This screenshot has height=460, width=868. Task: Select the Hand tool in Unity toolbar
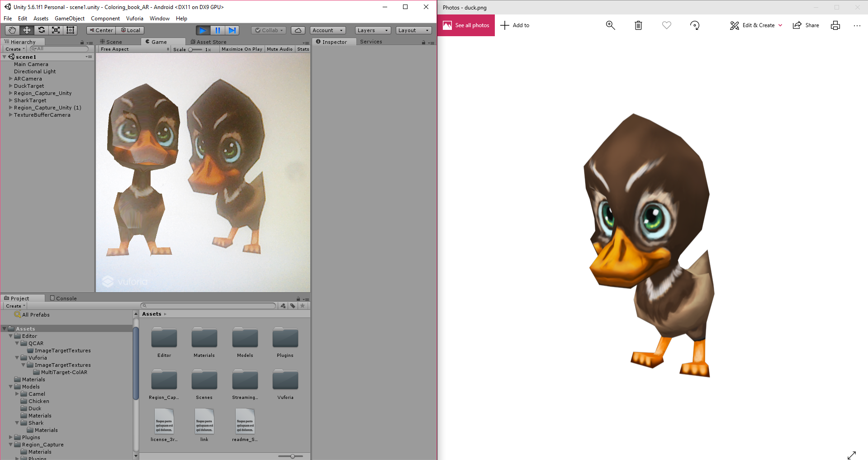click(12, 30)
